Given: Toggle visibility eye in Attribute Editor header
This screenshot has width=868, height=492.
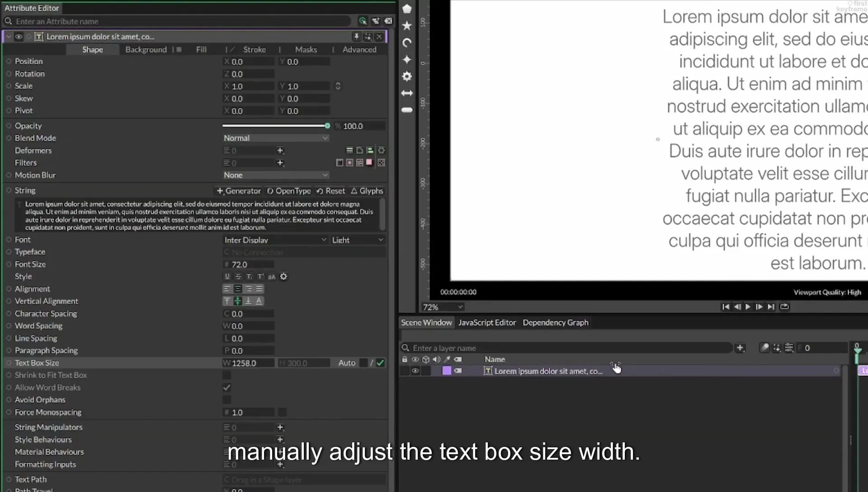Looking at the screenshot, I should pos(19,37).
